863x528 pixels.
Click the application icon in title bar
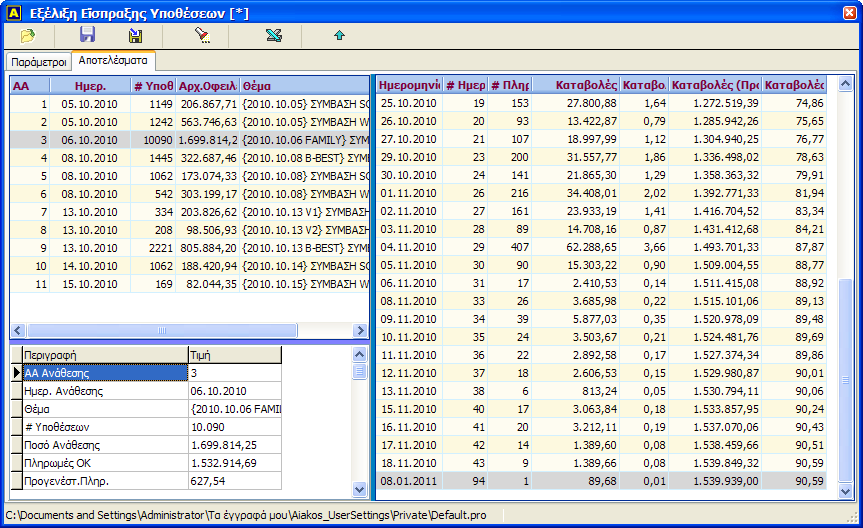coord(14,13)
